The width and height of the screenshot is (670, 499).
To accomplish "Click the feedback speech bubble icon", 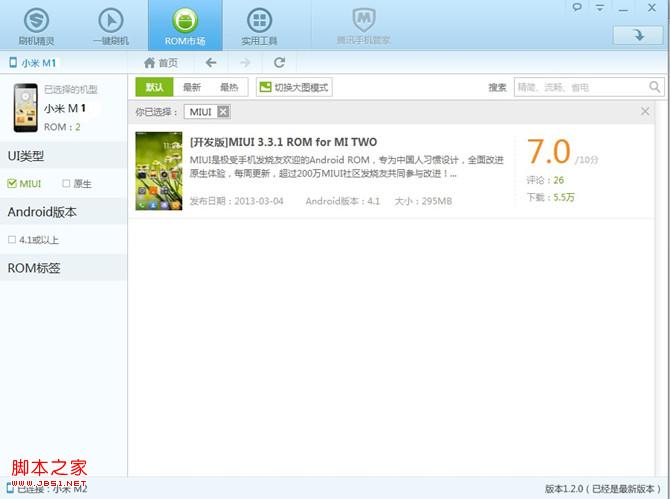I will click(x=577, y=7).
